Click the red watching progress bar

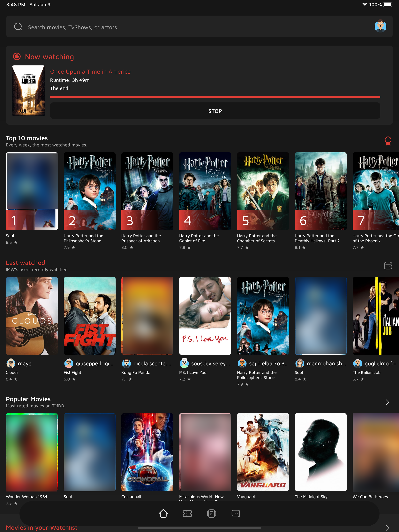[215, 97]
